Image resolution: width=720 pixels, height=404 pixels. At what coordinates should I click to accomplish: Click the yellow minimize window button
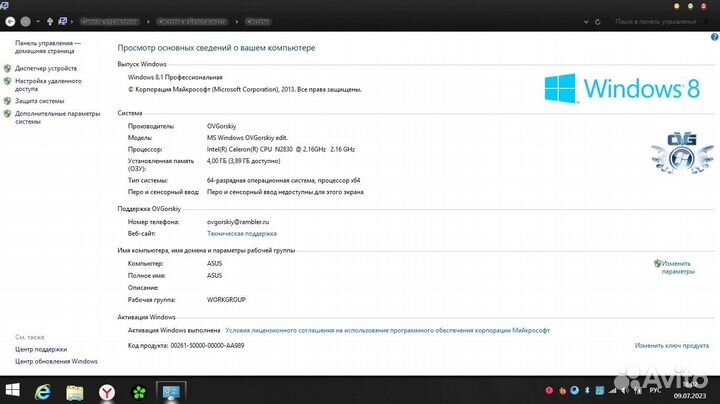(676, 6)
